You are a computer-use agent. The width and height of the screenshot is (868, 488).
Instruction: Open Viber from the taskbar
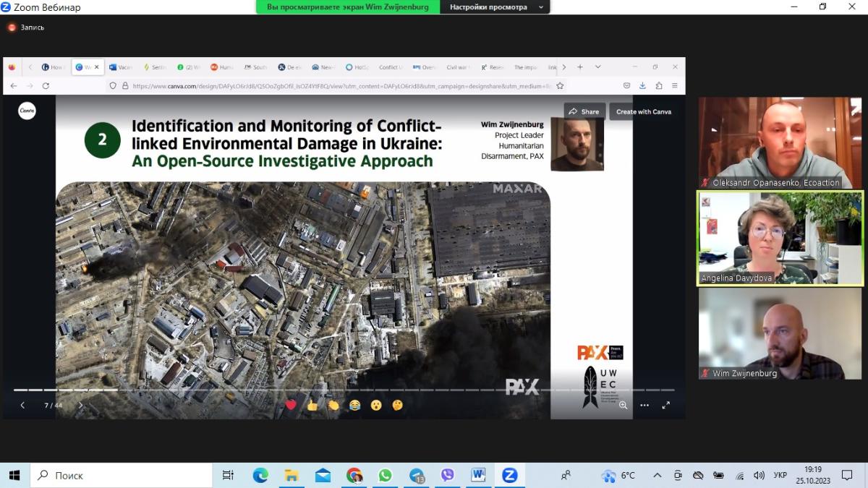[x=447, y=475]
